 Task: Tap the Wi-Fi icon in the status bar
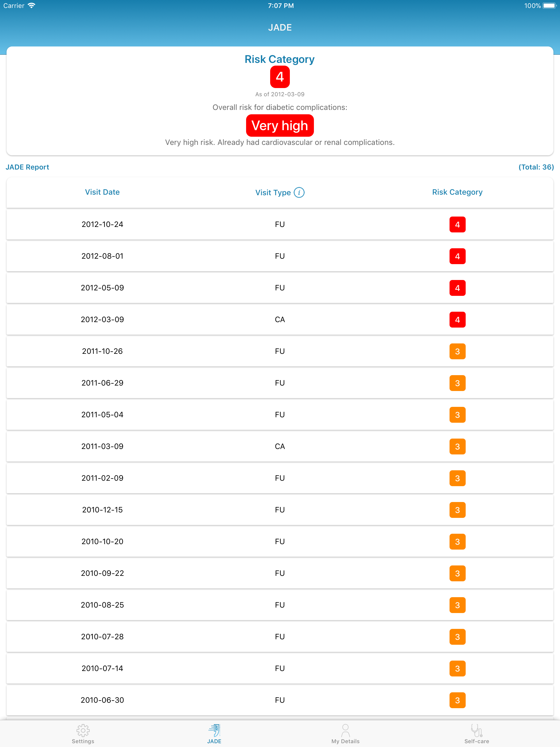coord(31,5)
